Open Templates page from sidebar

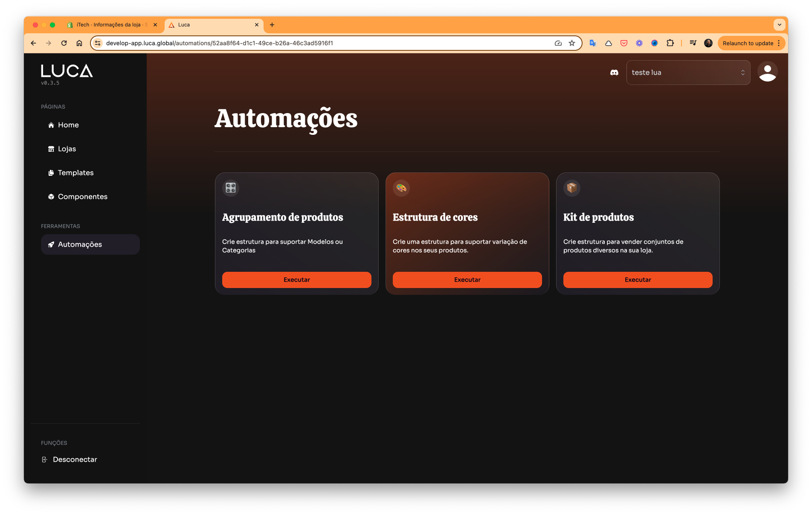point(75,173)
